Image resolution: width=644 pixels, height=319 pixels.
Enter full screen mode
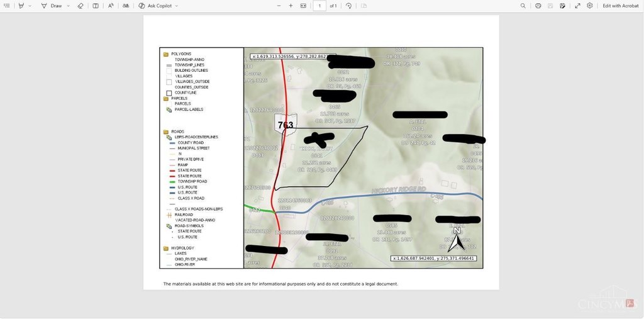[x=577, y=6]
